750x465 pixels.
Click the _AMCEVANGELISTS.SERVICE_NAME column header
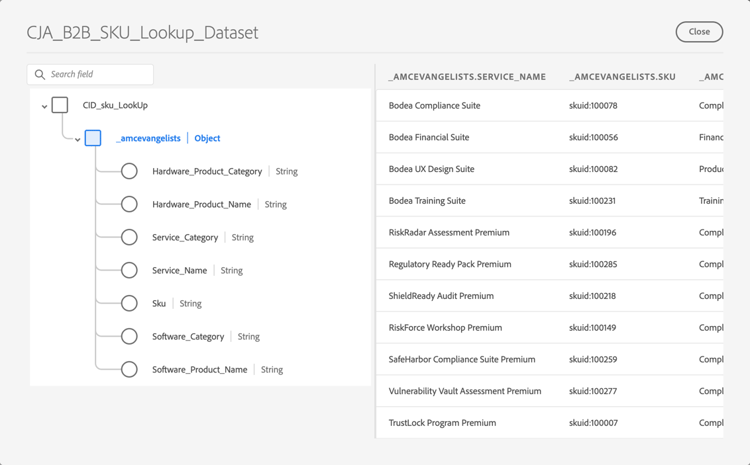tap(467, 77)
